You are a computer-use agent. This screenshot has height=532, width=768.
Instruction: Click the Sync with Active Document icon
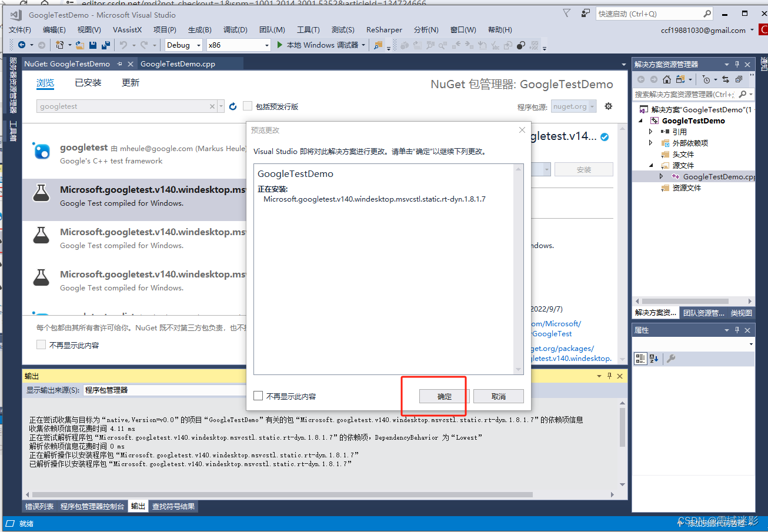pyautogui.click(x=726, y=79)
